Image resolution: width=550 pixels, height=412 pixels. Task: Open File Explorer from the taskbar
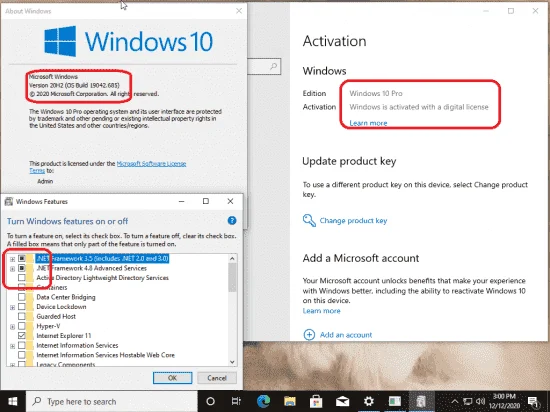click(290, 401)
